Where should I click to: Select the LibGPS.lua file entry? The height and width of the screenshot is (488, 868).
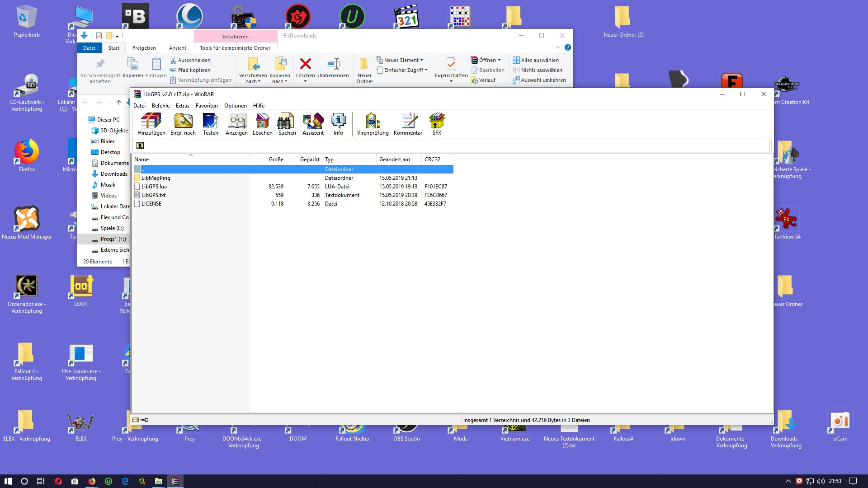154,187
